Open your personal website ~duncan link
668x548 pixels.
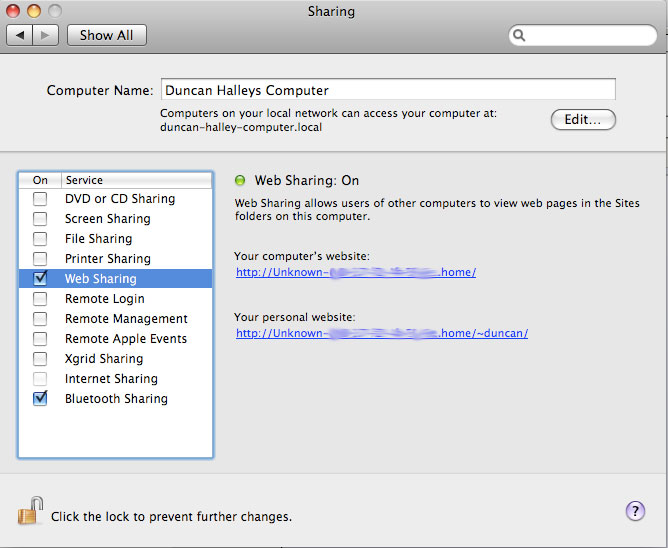click(x=382, y=333)
